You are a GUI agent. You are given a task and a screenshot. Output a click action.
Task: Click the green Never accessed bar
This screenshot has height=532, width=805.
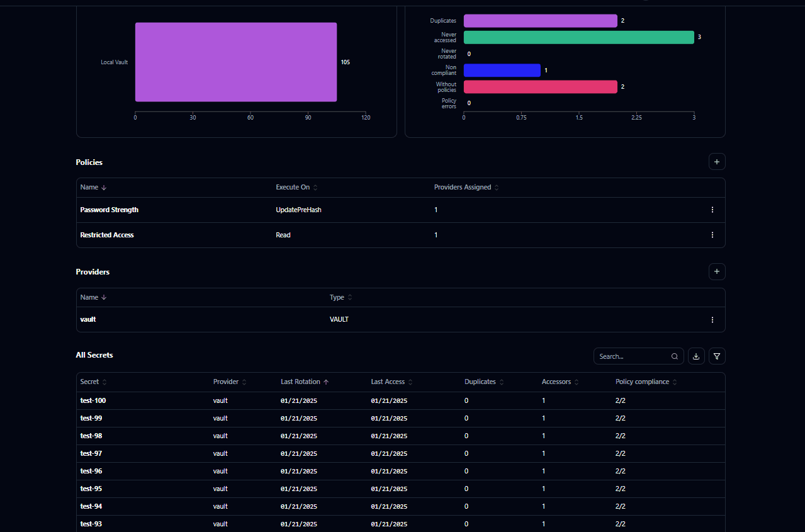(x=578, y=37)
